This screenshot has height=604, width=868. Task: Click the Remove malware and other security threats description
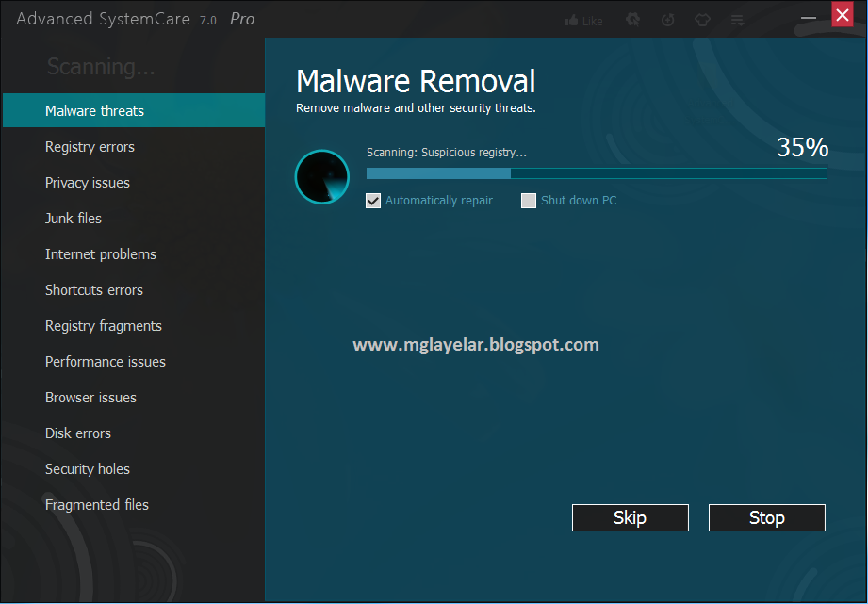point(416,108)
